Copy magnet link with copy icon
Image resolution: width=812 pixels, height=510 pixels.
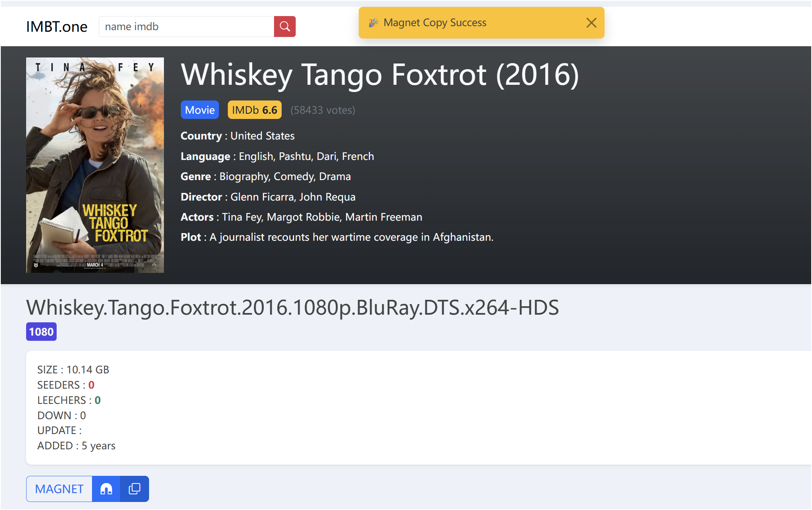135,489
